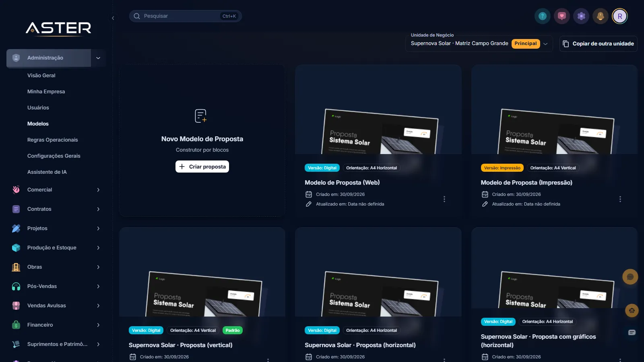The height and width of the screenshot is (362, 644).
Task: Click the ASTER logo
Action: coord(58,29)
